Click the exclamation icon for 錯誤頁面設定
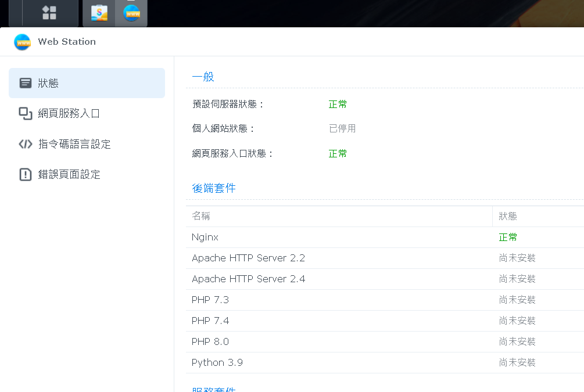This screenshot has height=392, width=584. point(26,174)
